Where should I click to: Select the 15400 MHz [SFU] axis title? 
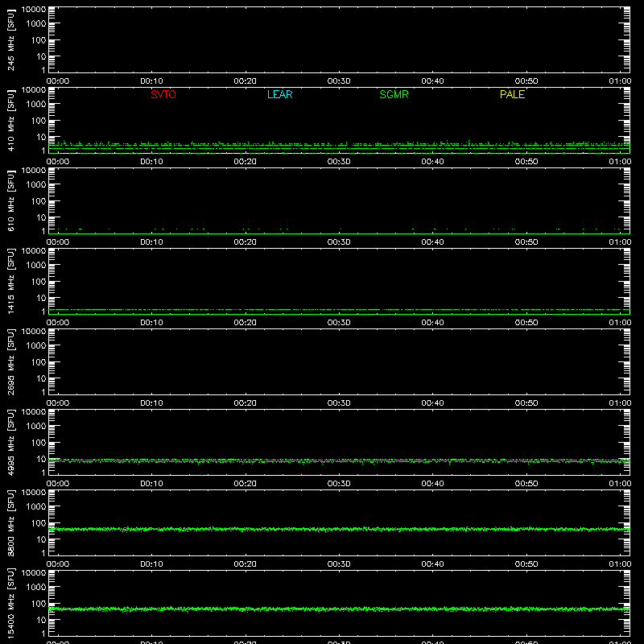[x=11, y=604]
